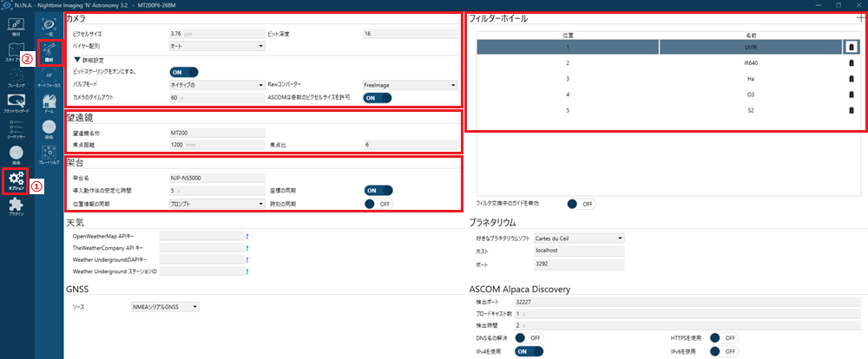Viewport: 868px width, 359px height.
Task: Open the オプション (Options) gear tab
Action: coord(16,180)
